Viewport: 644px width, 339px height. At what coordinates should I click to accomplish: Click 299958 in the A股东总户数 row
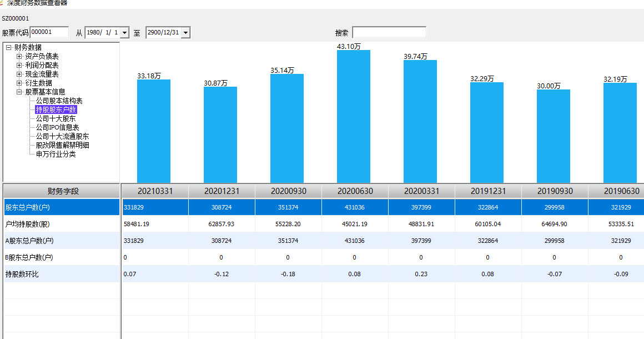(x=555, y=241)
